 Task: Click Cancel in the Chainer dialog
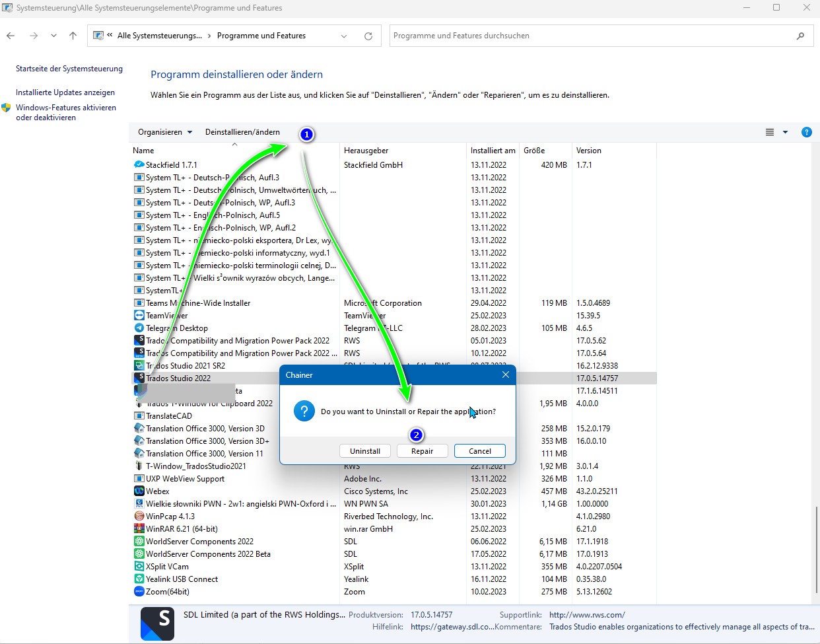pyautogui.click(x=480, y=451)
